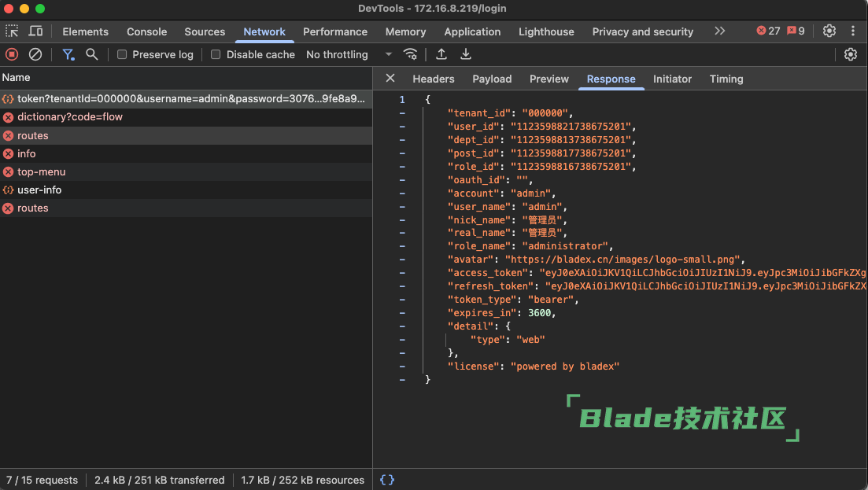
Task: Export HAR file download icon
Action: [466, 54]
